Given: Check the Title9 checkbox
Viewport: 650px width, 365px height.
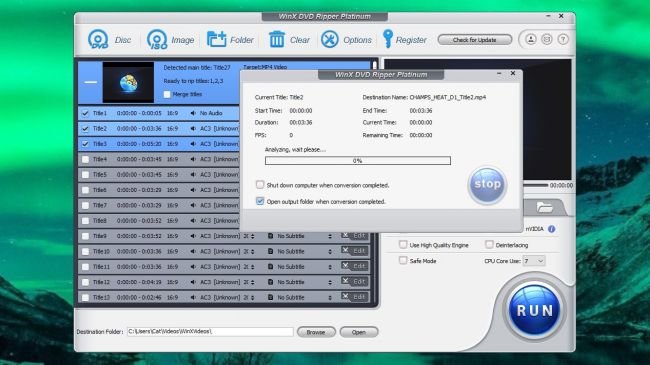Looking at the screenshot, I should coord(85,236).
